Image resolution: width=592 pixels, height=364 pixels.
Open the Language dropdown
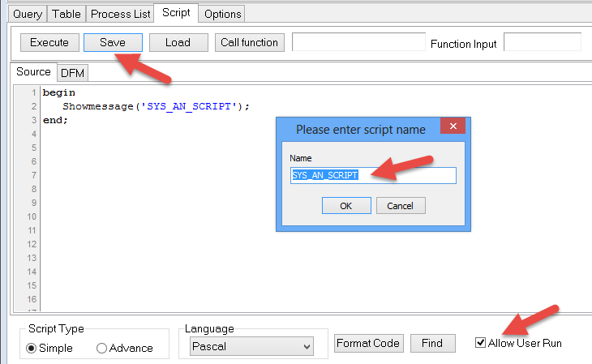(251, 347)
